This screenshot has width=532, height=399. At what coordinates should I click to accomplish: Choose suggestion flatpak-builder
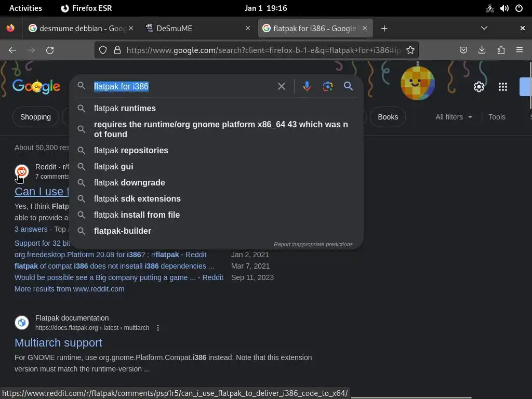tap(217, 231)
